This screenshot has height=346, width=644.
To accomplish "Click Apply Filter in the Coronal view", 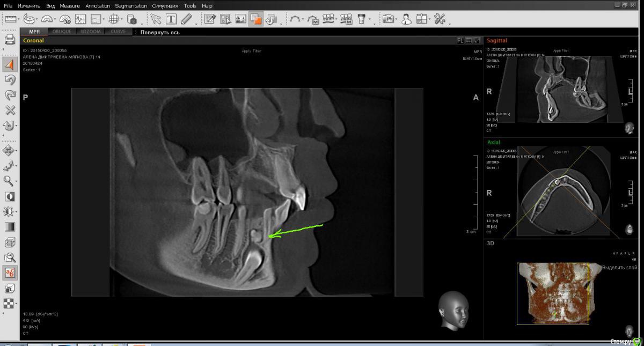I will point(250,51).
